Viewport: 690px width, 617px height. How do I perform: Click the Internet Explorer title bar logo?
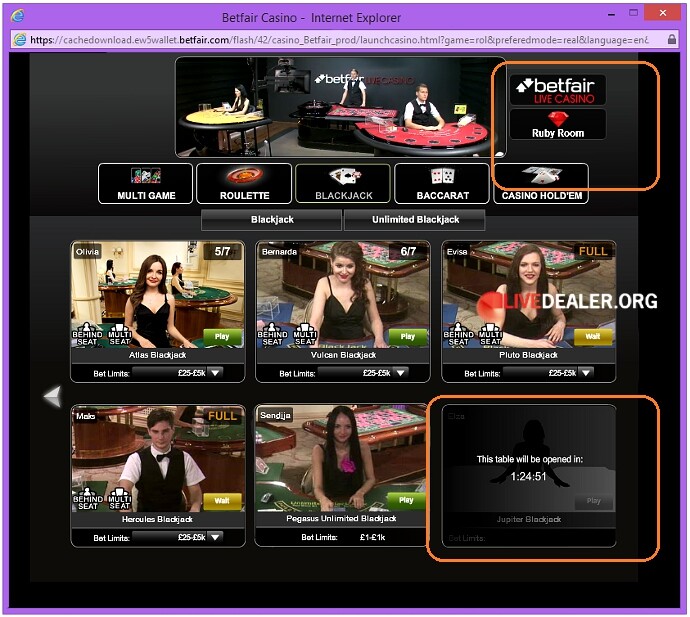coord(18,16)
